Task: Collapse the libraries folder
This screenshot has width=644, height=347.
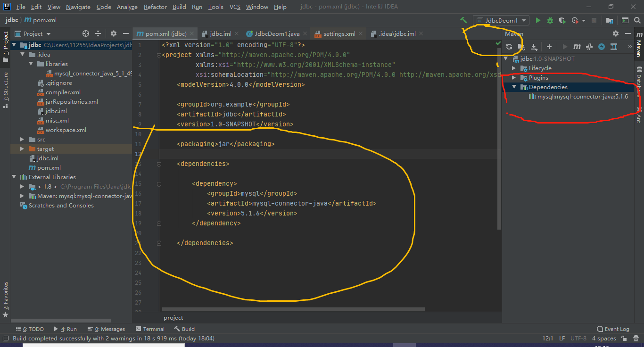Action: coord(31,64)
